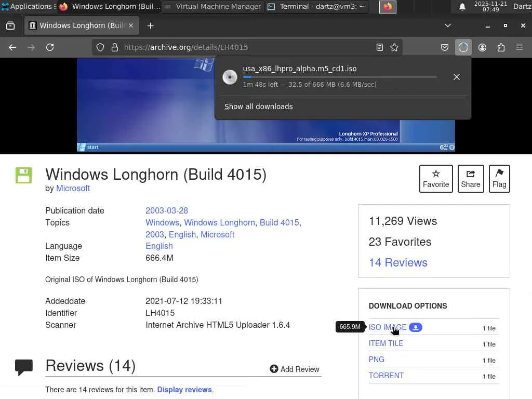532x399 pixels.
Task: Click the site padlock security icon
Action: tap(115, 47)
